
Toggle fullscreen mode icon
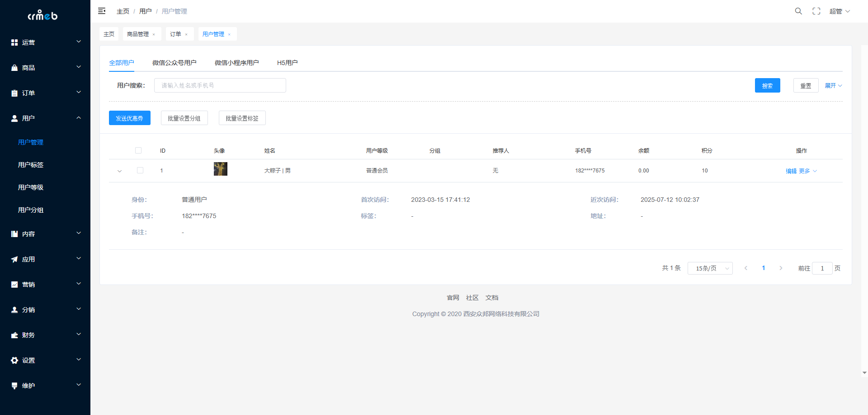tap(816, 11)
